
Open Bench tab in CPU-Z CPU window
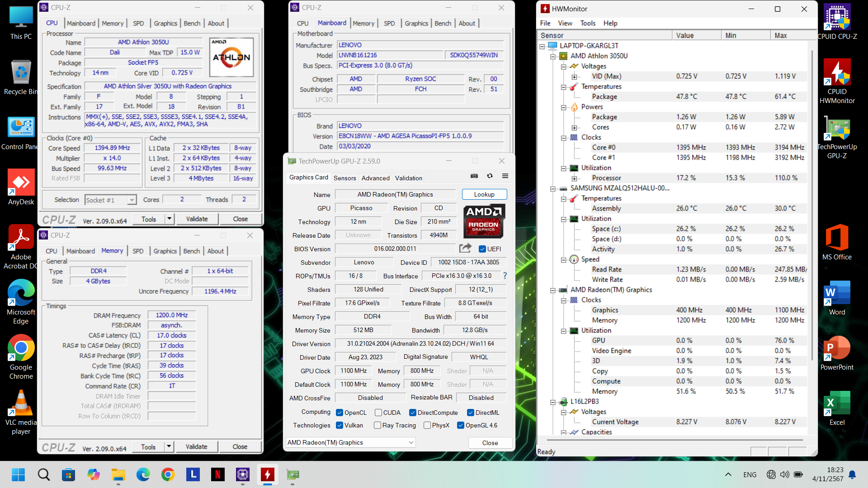click(192, 23)
